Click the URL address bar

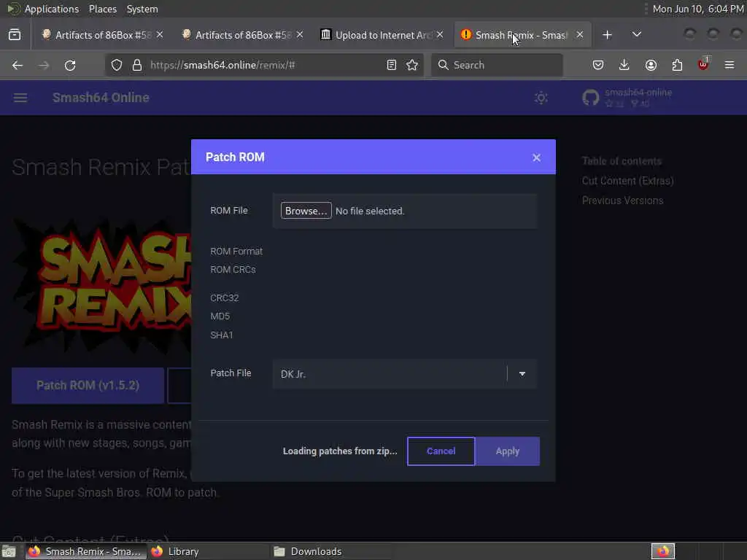tap(265, 65)
